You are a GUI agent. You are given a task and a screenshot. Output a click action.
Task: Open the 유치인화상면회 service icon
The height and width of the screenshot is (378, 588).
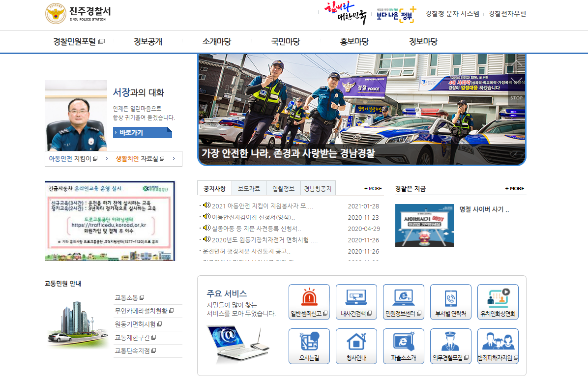pyautogui.click(x=498, y=302)
